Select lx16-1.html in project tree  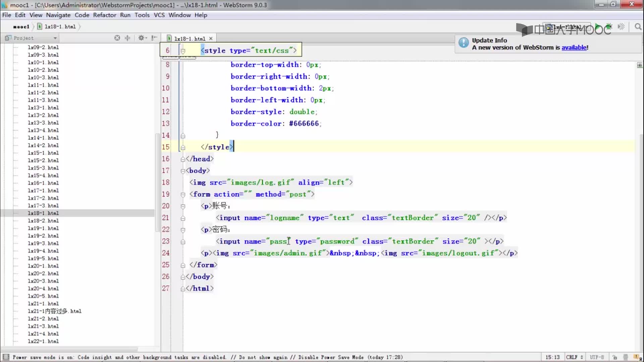[x=43, y=183]
